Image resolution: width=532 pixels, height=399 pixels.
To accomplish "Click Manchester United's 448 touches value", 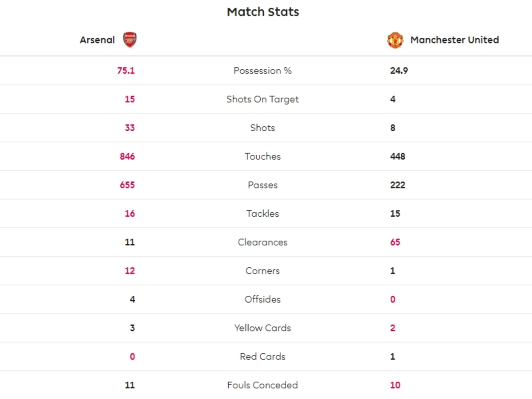I will pos(398,156).
